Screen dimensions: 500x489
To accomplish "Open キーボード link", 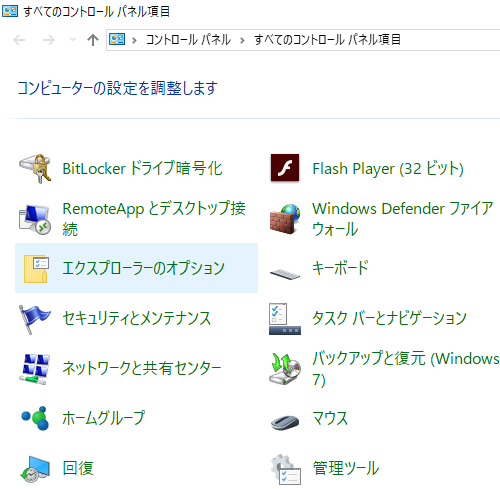I will [340, 268].
